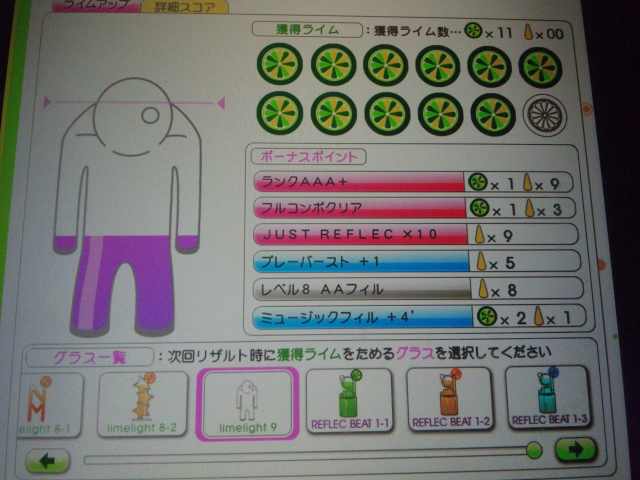Select the limelight 9 glass thumbnail
Image resolution: width=640 pixels, height=480 pixels.
(x=247, y=404)
